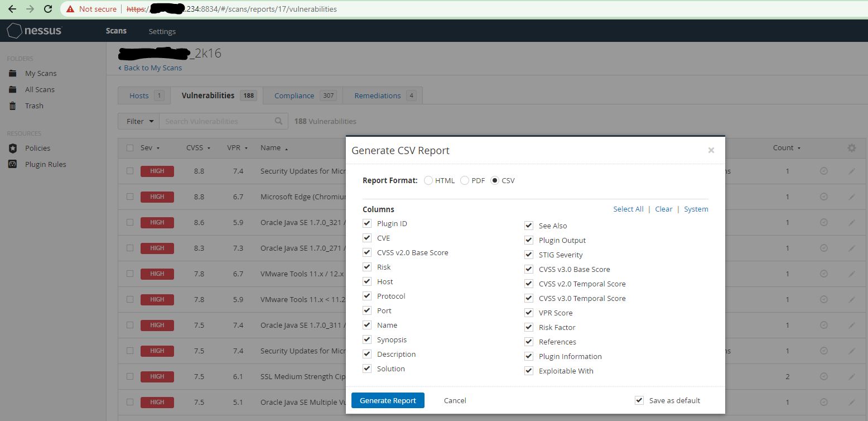Click the table settings gear icon
868x421 pixels.
click(x=851, y=147)
